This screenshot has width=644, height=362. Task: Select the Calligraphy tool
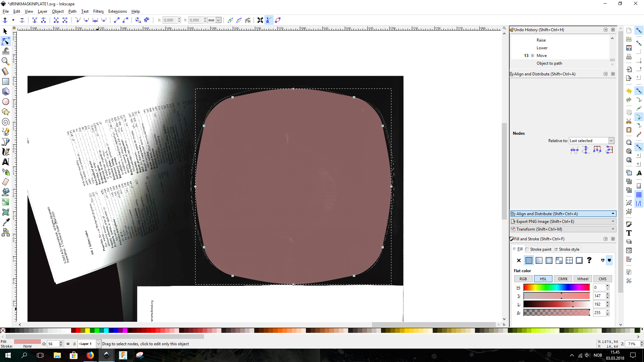(x=5, y=152)
